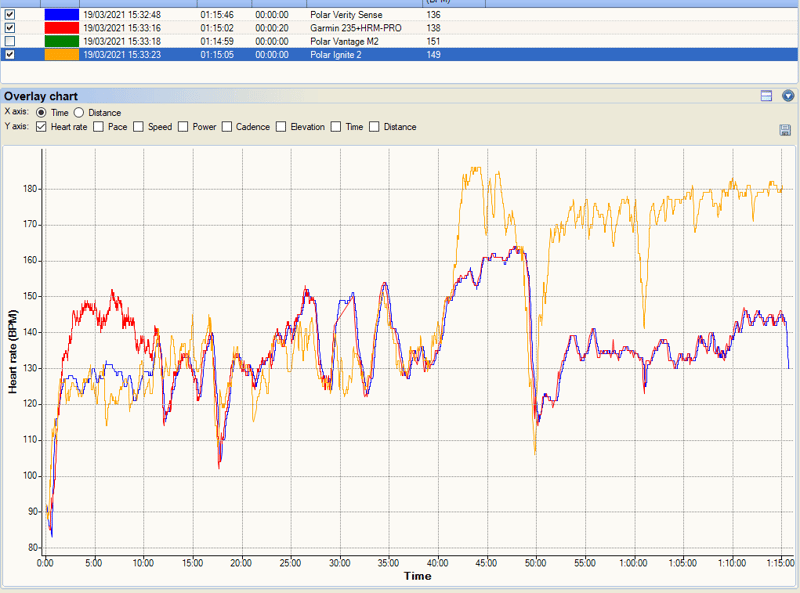800x593 pixels.
Task: Click the 50:00 tick on time axis
Action: click(x=536, y=563)
